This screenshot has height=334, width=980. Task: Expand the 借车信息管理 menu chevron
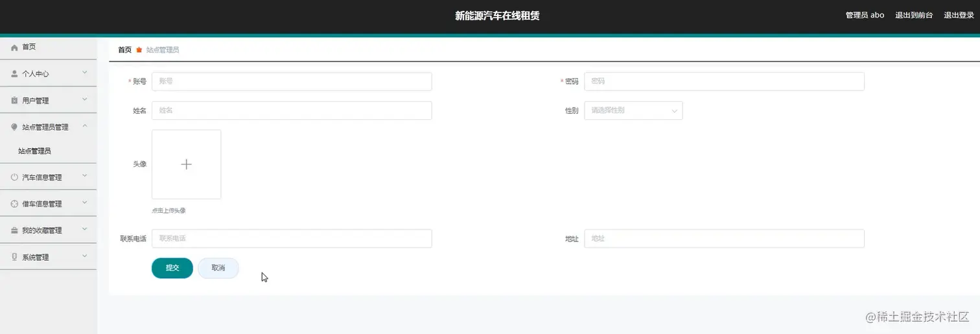tap(85, 203)
